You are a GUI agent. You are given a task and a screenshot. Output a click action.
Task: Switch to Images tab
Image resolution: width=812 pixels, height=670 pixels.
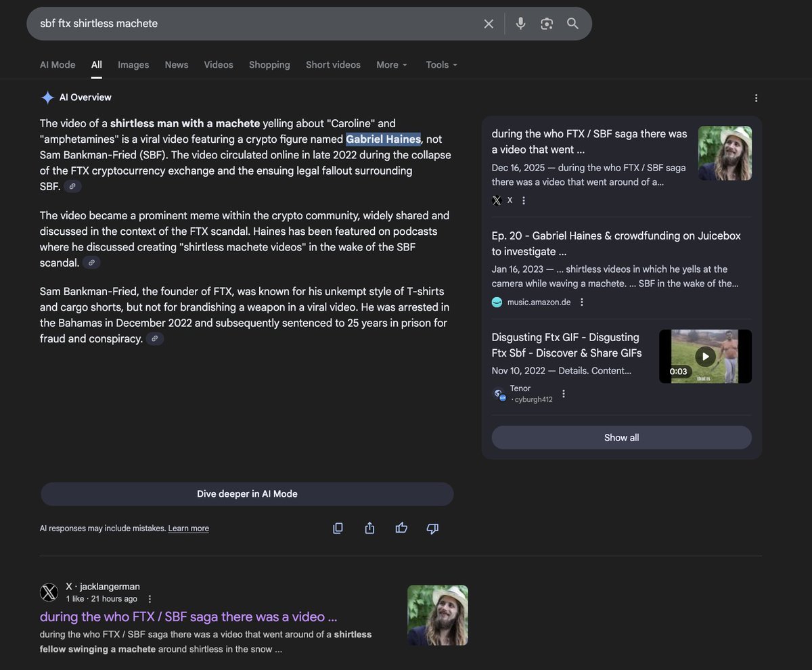pyautogui.click(x=133, y=65)
